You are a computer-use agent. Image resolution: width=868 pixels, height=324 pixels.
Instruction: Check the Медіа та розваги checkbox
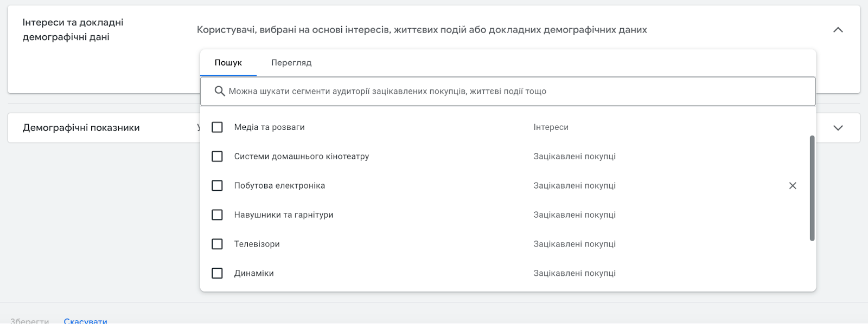(217, 127)
